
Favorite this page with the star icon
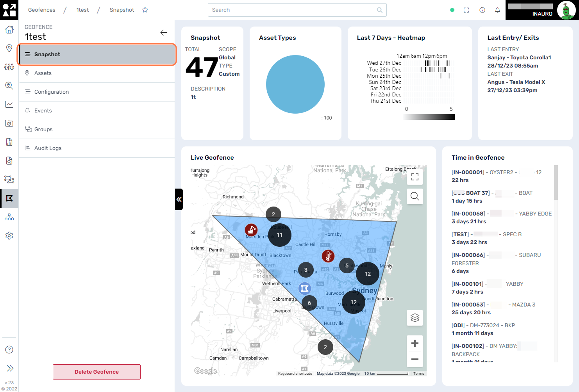(x=145, y=10)
